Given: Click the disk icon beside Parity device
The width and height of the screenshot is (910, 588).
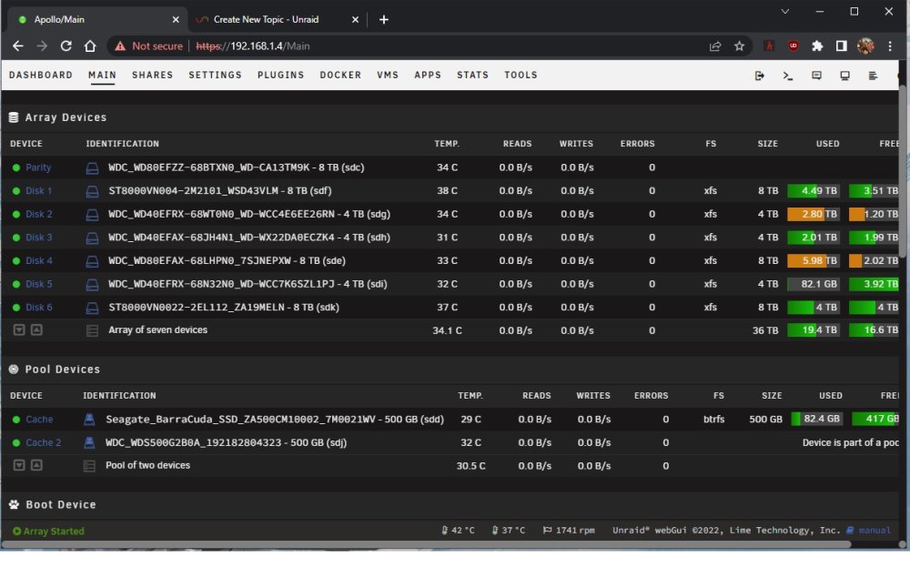Looking at the screenshot, I should pyautogui.click(x=92, y=167).
